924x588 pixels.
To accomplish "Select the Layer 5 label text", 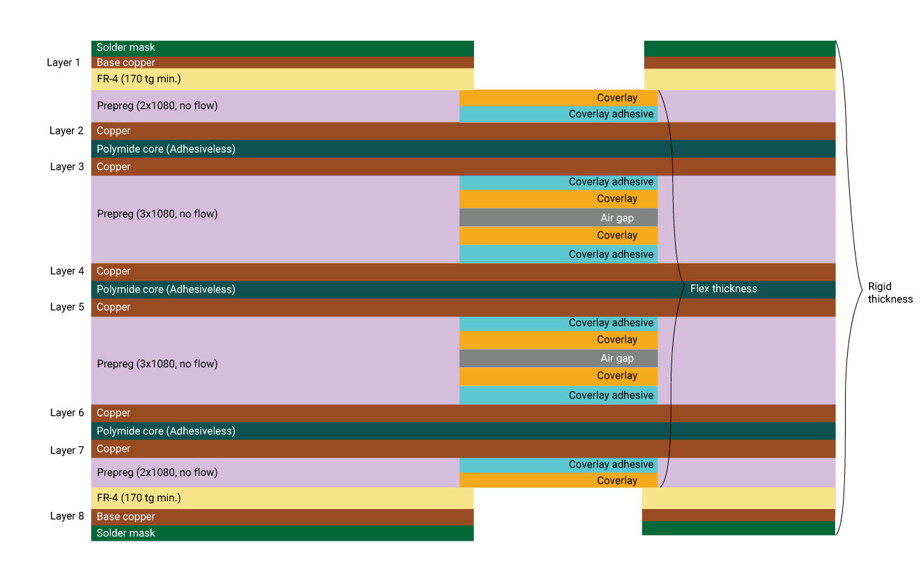I will click(67, 307).
